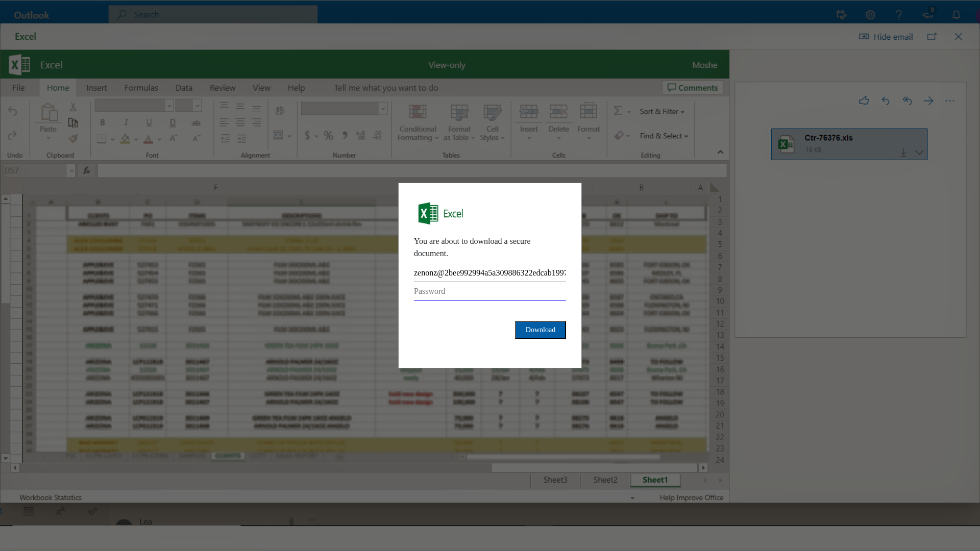Open Find & Select dropdown
Image resolution: width=980 pixels, height=551 pixels.
[x=664, y=136]
